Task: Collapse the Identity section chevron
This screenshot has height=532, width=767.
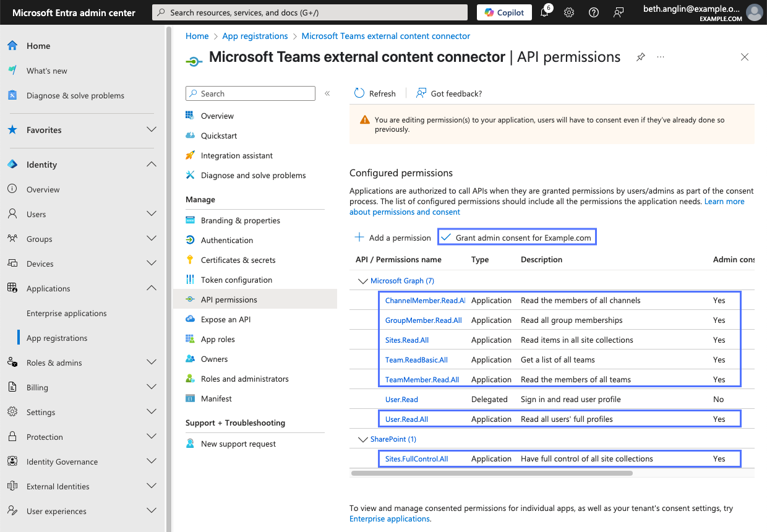Action: click(152, 165)
